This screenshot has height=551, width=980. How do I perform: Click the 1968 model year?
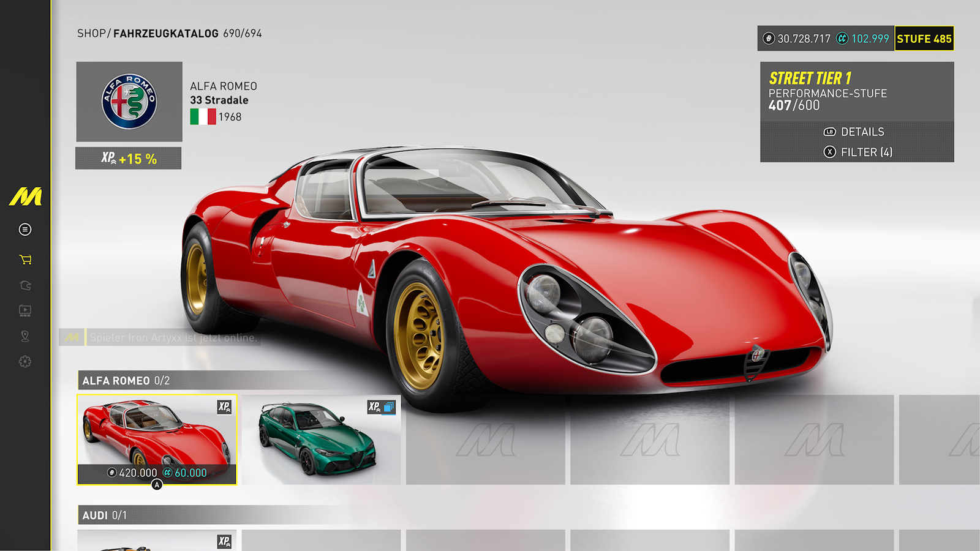(230, 117)
